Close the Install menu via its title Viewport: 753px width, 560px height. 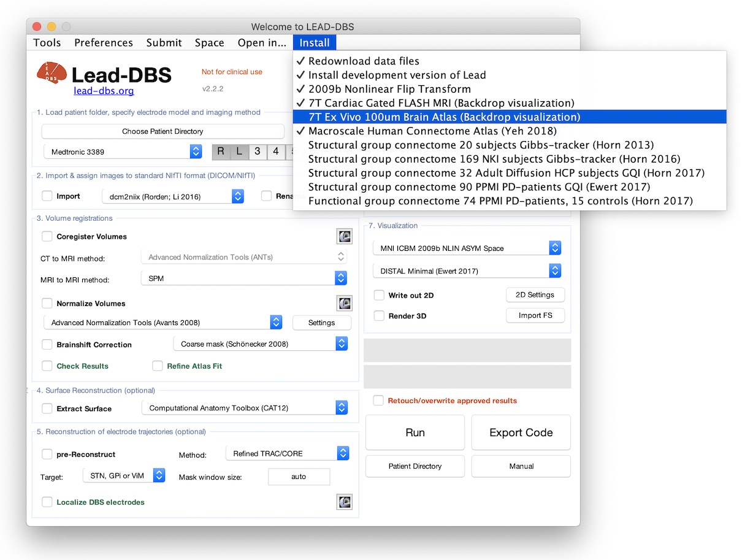[315, 42]
